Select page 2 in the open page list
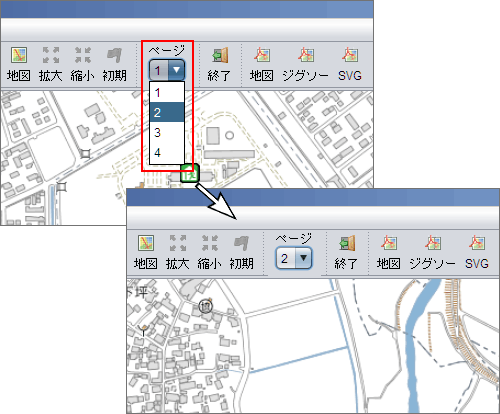 167,112
